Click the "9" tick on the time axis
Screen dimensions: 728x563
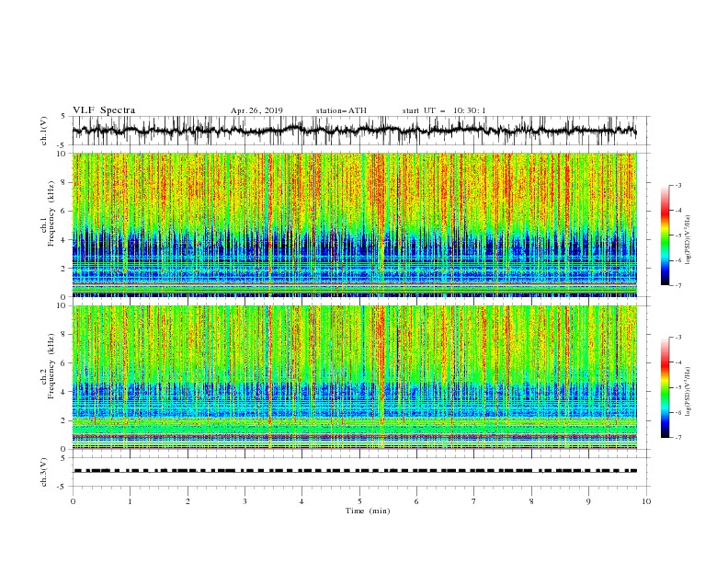click(588, 501)
